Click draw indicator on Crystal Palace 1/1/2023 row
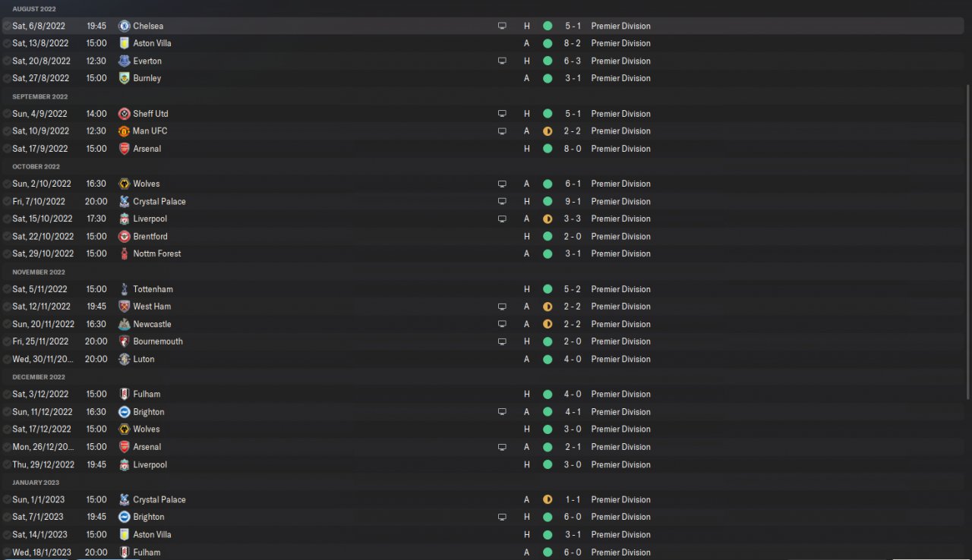Viewport: 972px width, 560px height. pos(548,499)
